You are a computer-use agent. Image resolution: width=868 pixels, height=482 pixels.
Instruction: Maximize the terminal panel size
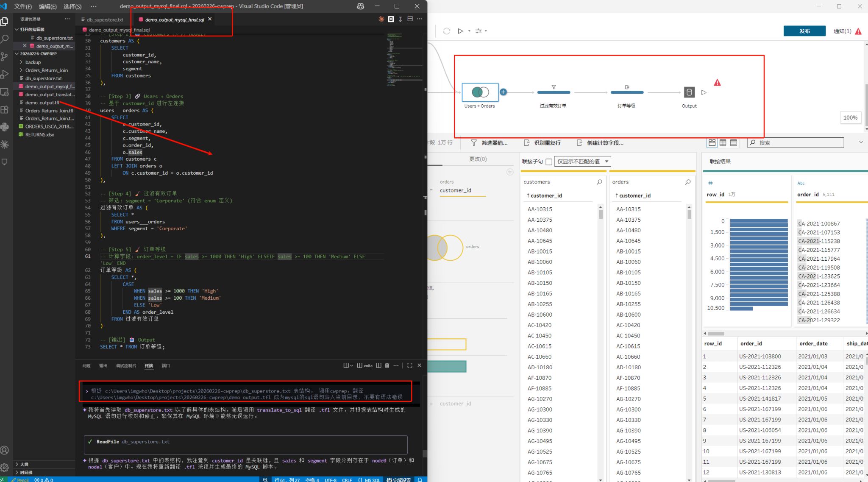point(410,365)
